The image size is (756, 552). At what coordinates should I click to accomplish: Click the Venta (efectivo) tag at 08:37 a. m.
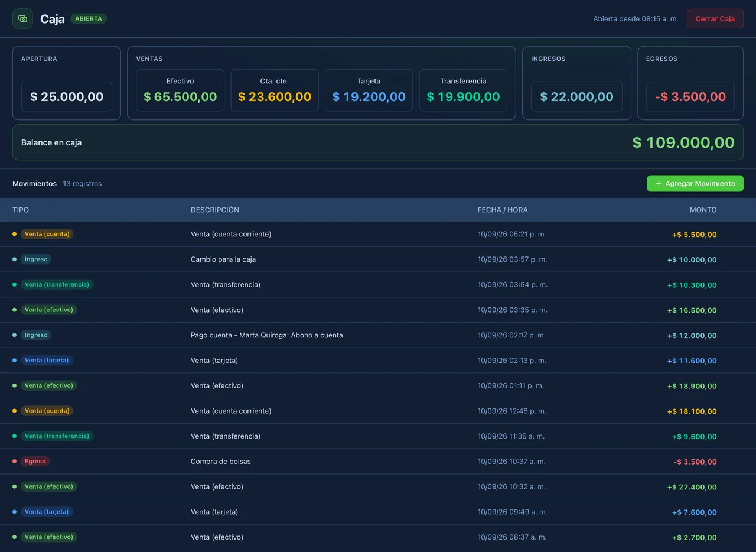point(49,537)
